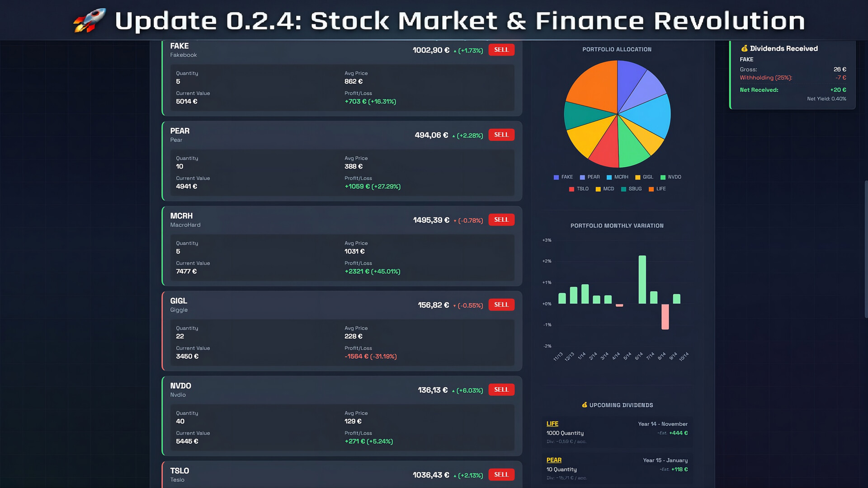Screen dimensions: 868x488
Task: Open the PEAR link in Upcoming Dividends
Action: click(554, 460)
